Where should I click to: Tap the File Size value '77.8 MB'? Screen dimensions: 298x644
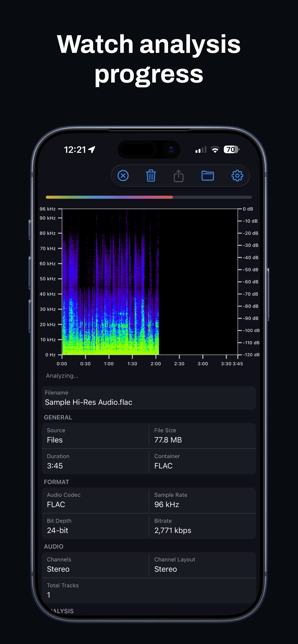pyautogui.click(x=168, y=440)
